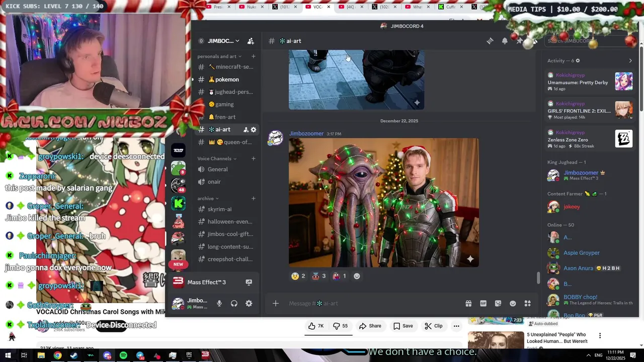
Task: Add a channel to archive category
Action: click(x=253, y=198)
